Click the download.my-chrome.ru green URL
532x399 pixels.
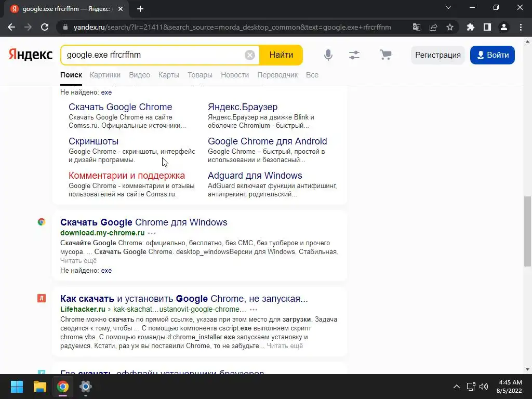tap(102, 233)
